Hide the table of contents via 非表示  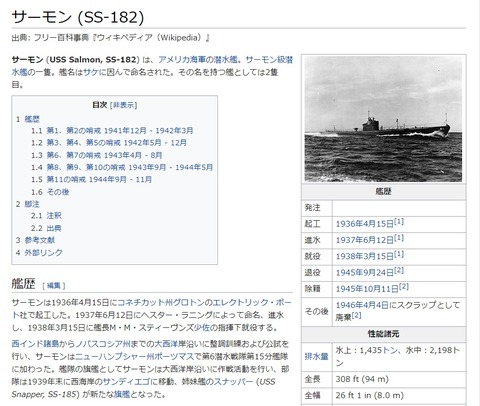pos(123,105)
